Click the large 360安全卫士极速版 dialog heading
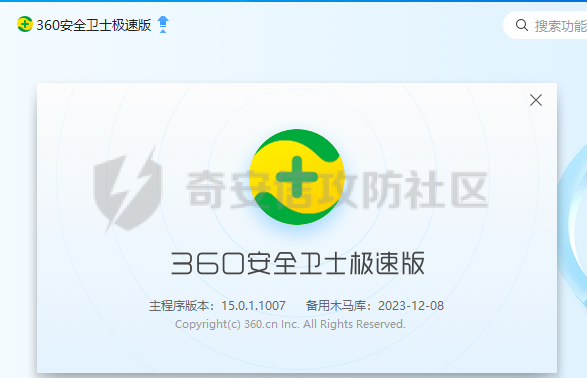587x378 pixels. [298, 263]
